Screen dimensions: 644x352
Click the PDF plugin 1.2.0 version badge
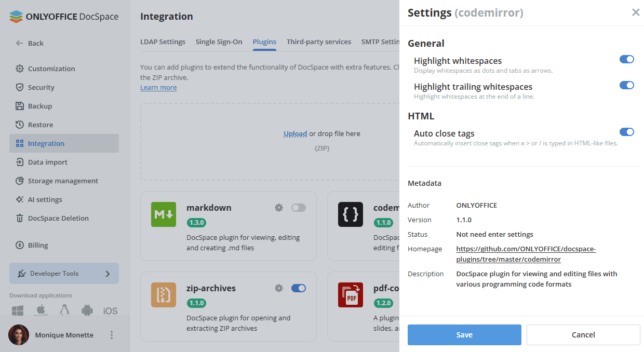384,303
